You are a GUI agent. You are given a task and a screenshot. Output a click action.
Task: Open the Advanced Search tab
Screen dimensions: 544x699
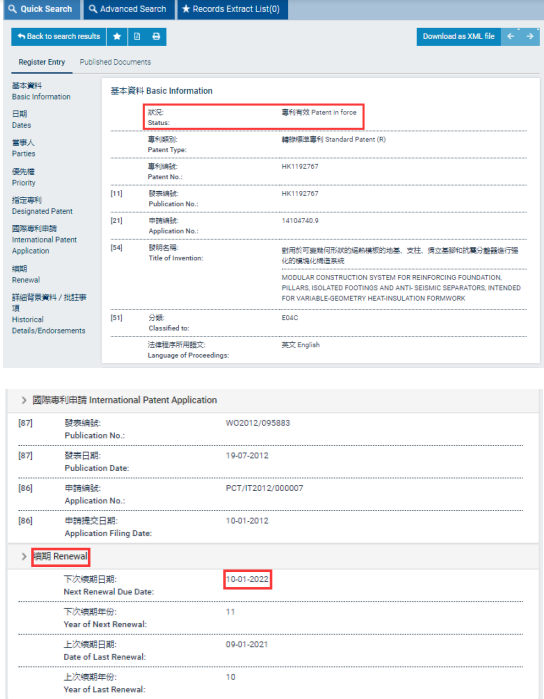pos(128,9)
